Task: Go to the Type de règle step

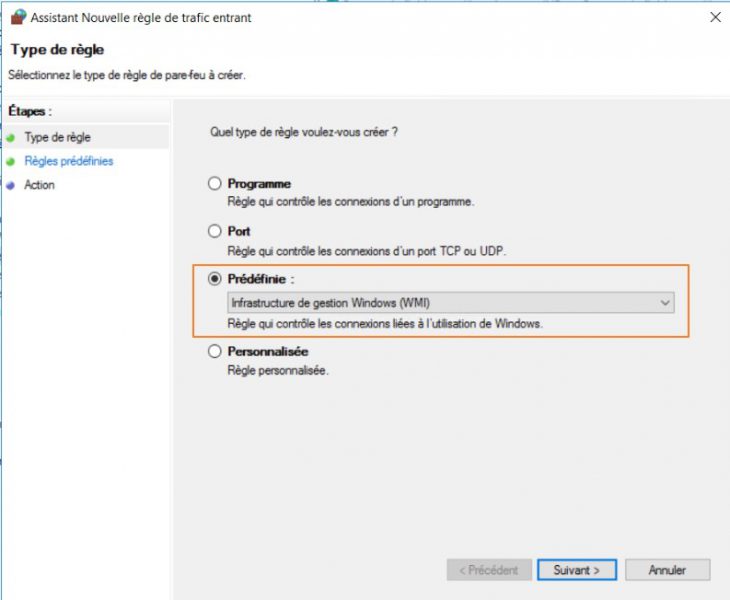Action: [57, 137]
